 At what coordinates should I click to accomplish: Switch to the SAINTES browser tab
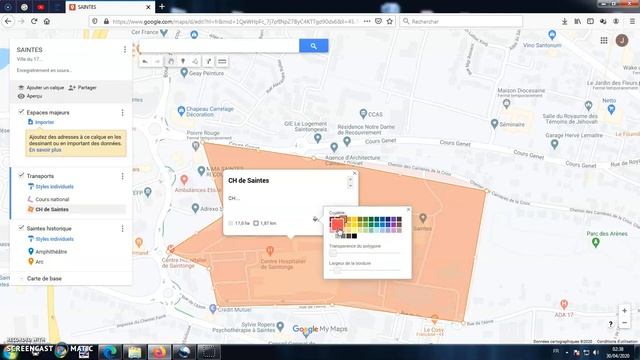(x=110, y=7)
